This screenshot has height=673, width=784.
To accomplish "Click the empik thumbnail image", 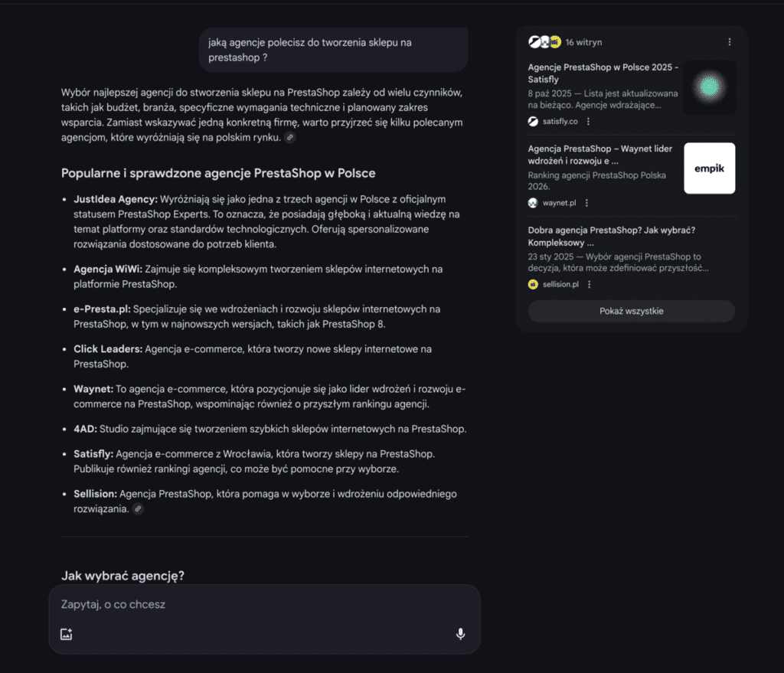I will (709, 168).
